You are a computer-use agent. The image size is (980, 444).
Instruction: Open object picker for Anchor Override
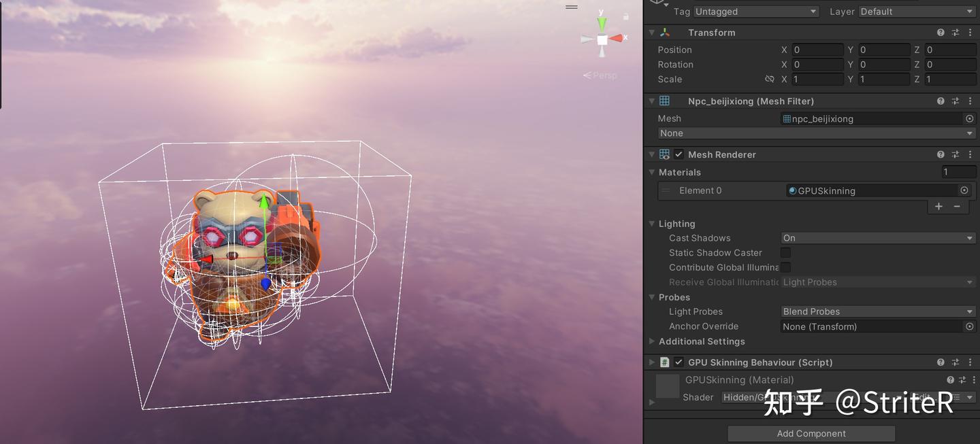pos(970,326)
